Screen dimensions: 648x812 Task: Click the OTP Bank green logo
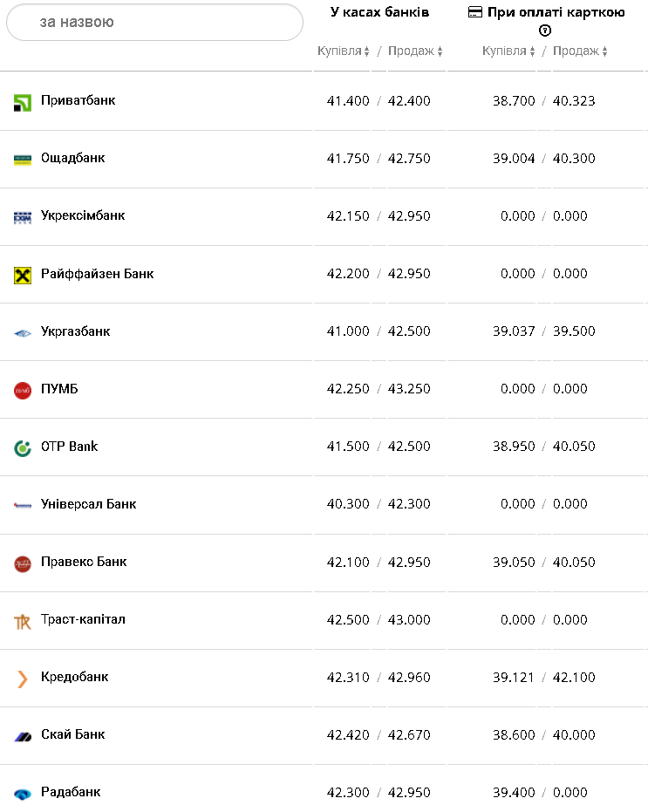tap(23, 448)
